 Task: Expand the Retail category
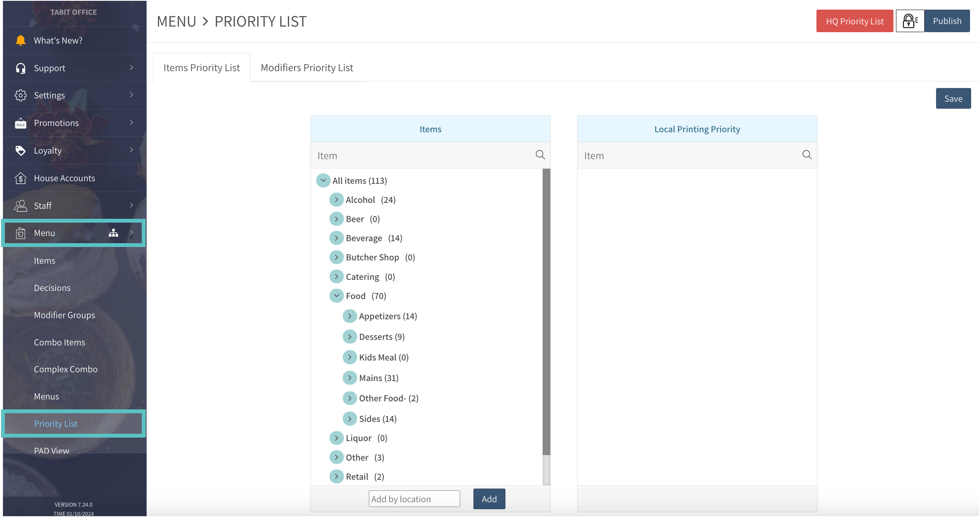[x=336, y=476]
